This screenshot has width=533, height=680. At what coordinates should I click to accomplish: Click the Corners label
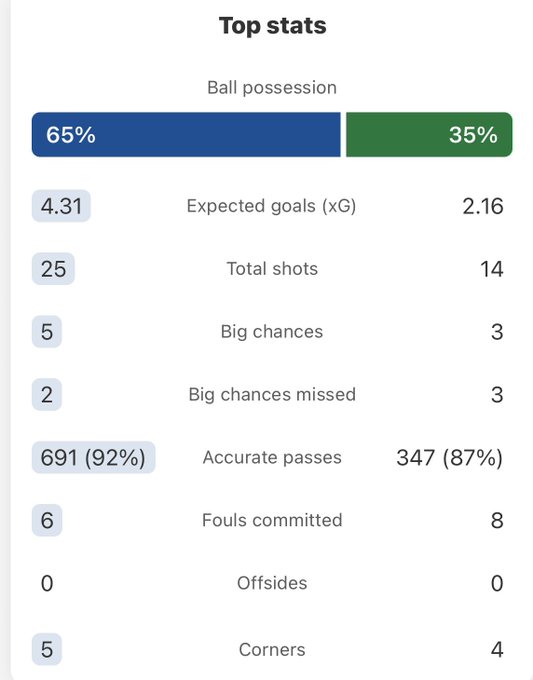(272, 650)
